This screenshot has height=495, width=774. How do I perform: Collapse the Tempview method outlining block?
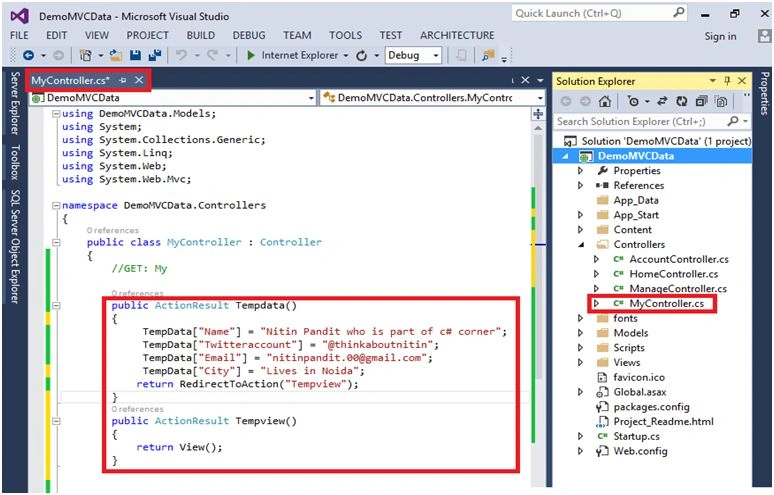click(56, 421)
